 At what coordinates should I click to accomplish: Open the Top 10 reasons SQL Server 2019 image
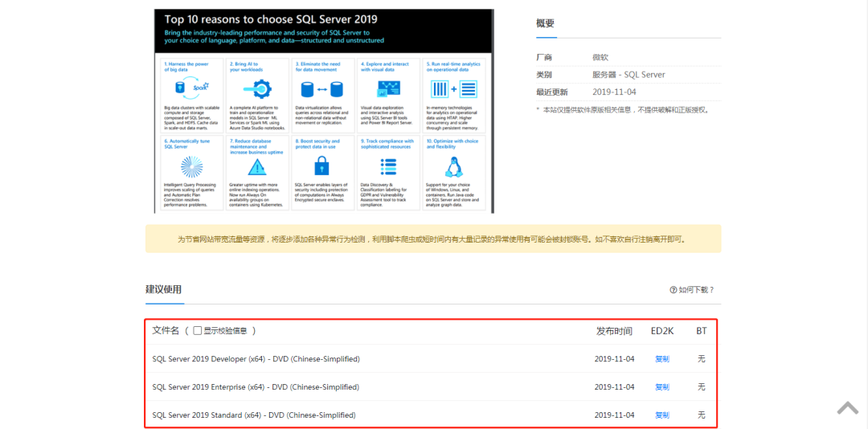pyautogui.click(x=324, y=111)
